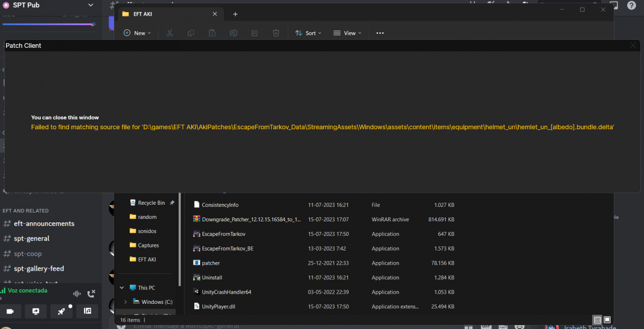The height and width of the screenshot is (329, 644).
Task: Collapse the EFT AND RELATED category
Action: pos(25,211)
